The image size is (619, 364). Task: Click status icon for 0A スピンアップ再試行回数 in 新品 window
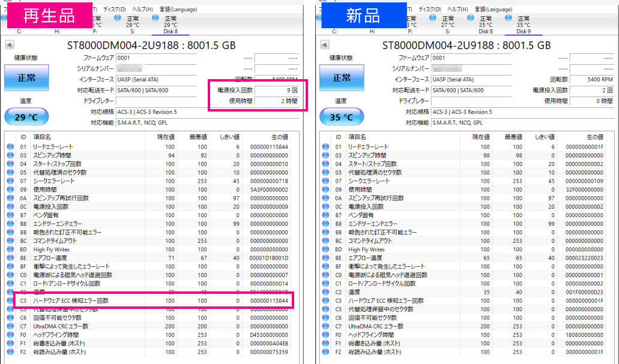coord(325,198)
